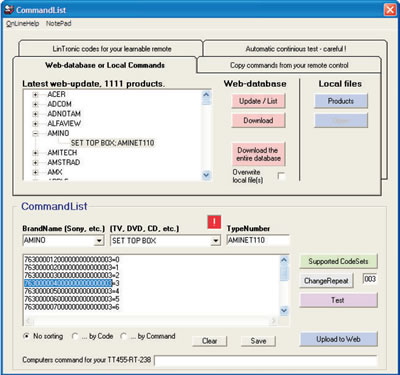This screenshot has width=400, height=375.
Task: Select the sort by Code radio button
Action: [x=75, y=336]
